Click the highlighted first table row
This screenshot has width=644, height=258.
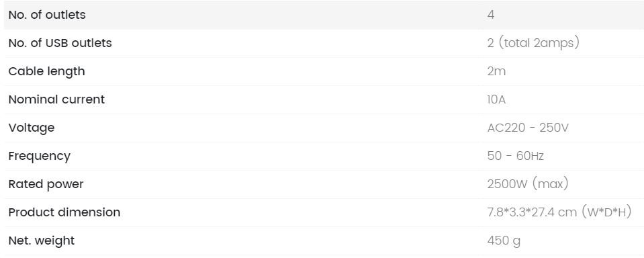click(x=324, y=15)
